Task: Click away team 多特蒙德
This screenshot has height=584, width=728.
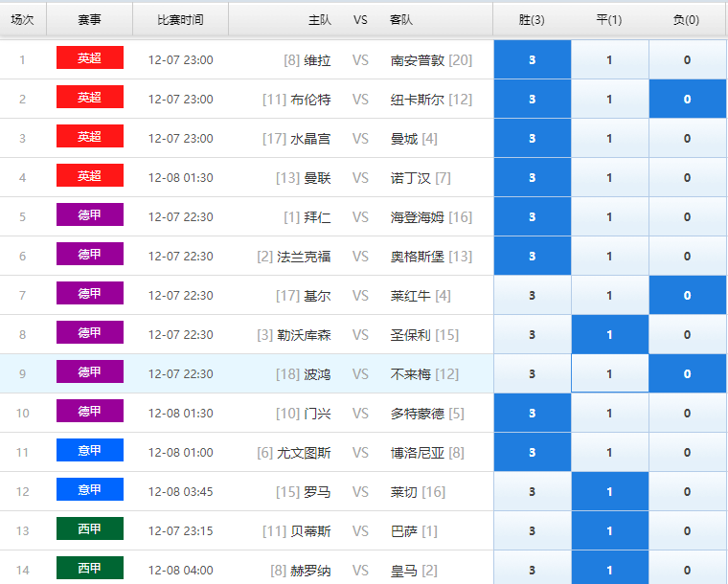Action: pyautogui.click(x=418, y=414)
